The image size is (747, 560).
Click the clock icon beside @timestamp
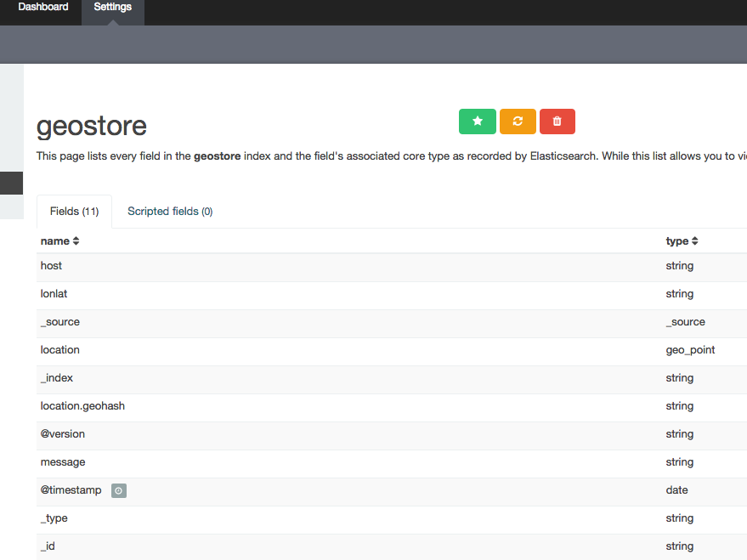(119, 490)
